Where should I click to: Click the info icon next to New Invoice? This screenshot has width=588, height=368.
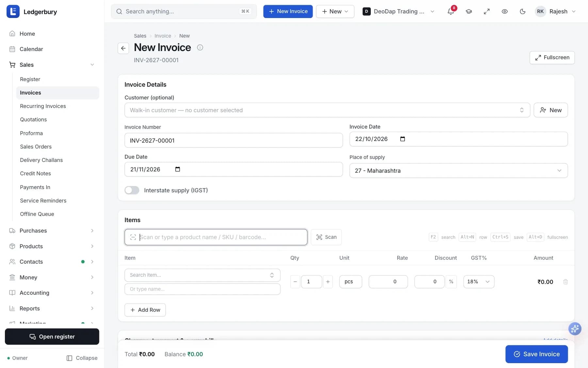tap(200, 47)
